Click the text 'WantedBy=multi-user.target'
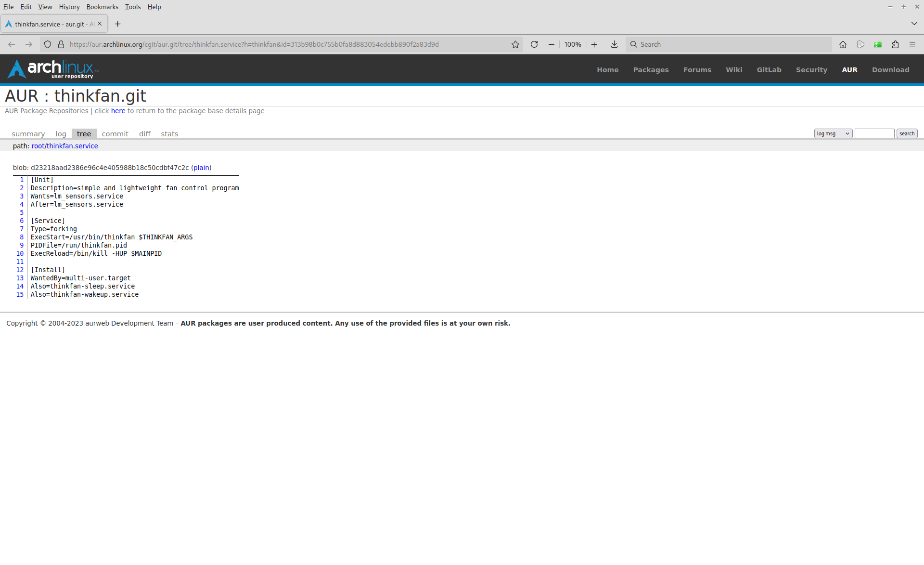The image size is (924, 565). 81,278
